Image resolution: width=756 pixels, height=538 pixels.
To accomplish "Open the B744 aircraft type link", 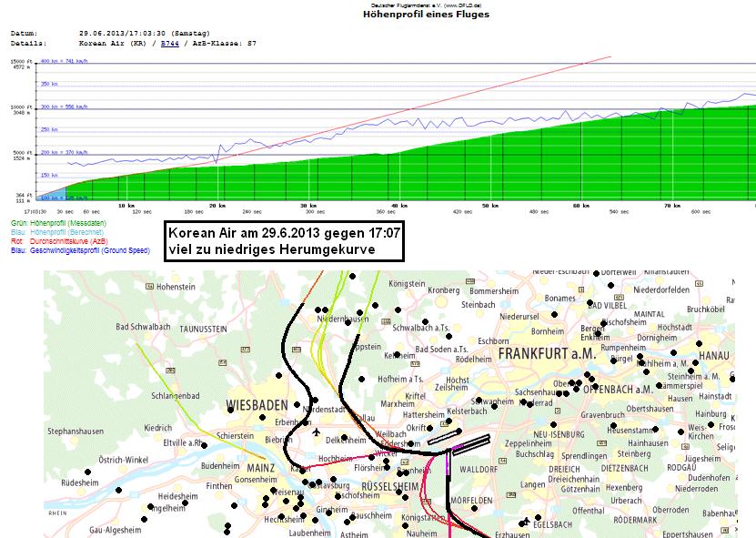I will [170, 44].
